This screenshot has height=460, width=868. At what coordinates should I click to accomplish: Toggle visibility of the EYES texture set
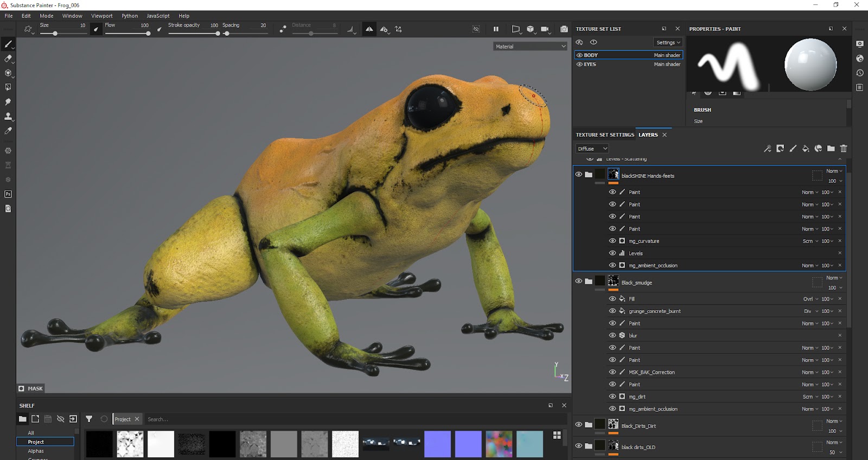[579, 65]
